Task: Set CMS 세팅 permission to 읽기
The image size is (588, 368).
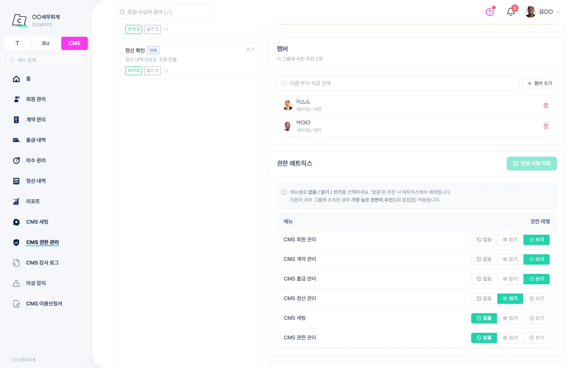Action: (510, 318)
